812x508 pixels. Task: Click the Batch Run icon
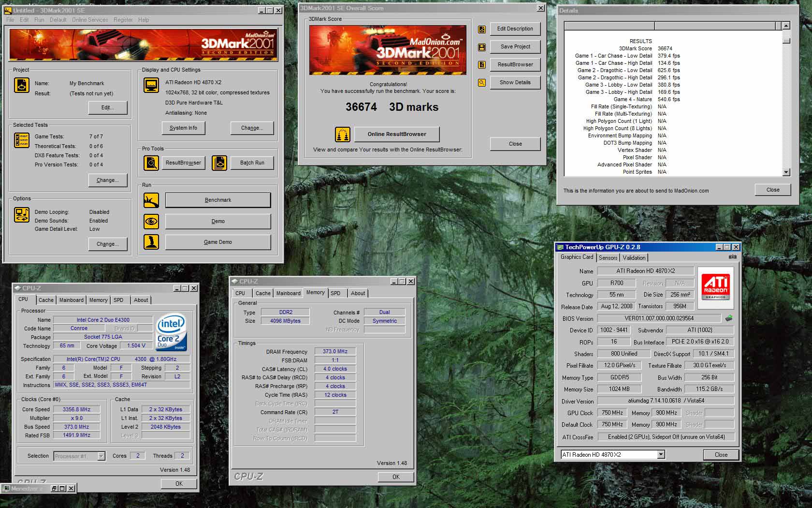coord(219,163)
